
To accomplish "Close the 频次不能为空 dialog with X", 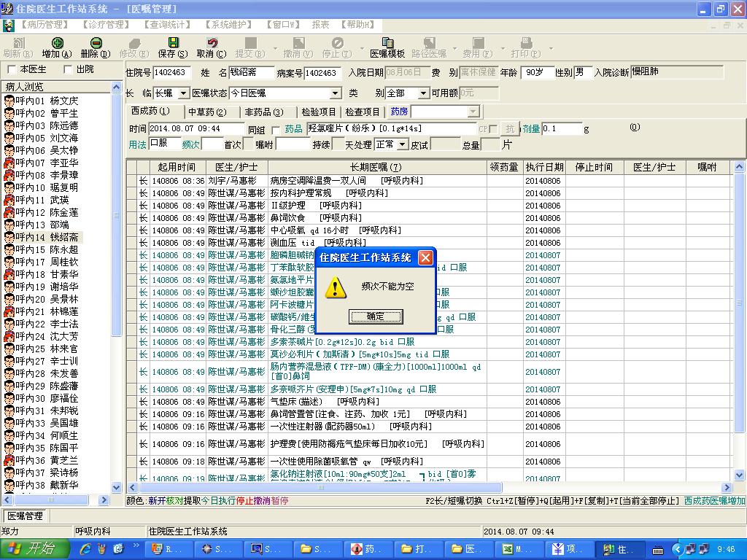I will click(x=425, y=257).
